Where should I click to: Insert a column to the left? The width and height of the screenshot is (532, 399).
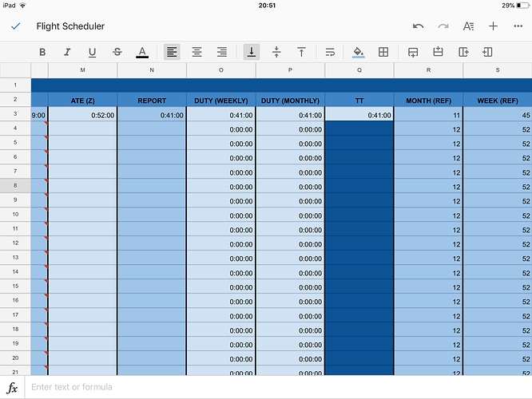tap(487, 52)
